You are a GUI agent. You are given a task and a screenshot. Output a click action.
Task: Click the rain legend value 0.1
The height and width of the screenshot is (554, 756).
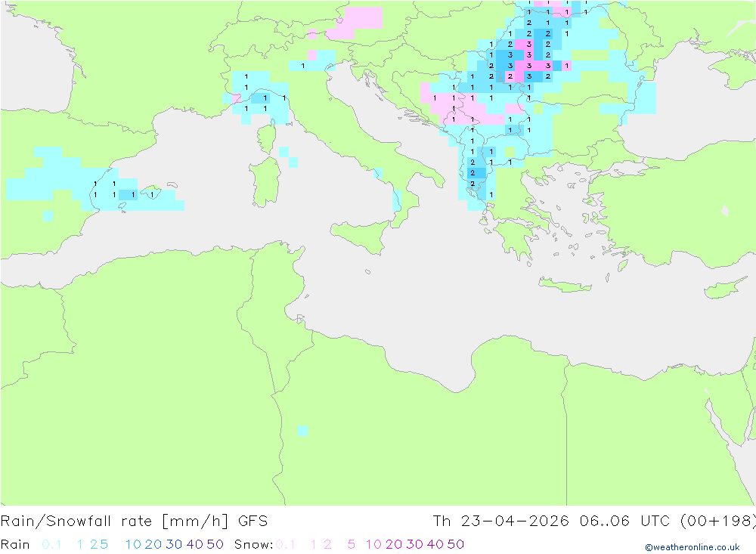tap(51, 544)
